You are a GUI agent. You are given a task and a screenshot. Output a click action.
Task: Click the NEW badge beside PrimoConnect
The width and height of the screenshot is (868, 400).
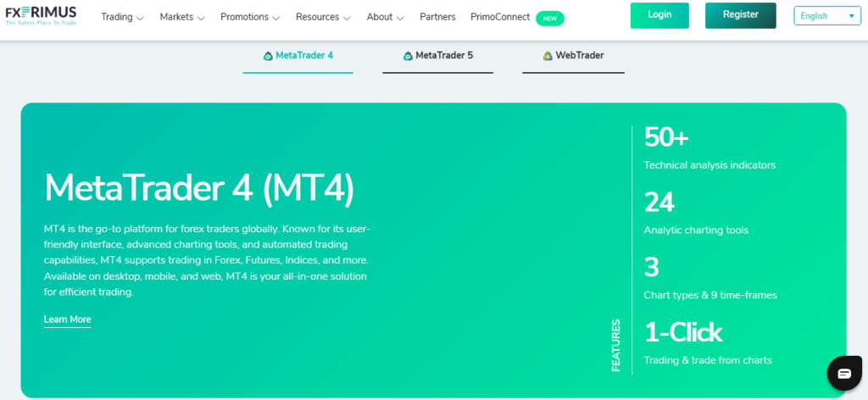pos(549,19)
